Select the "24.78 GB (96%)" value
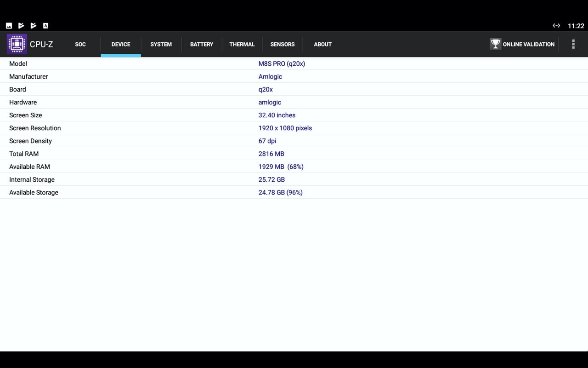588x368 pixels. pyautogui.click(x=281, y=192)
